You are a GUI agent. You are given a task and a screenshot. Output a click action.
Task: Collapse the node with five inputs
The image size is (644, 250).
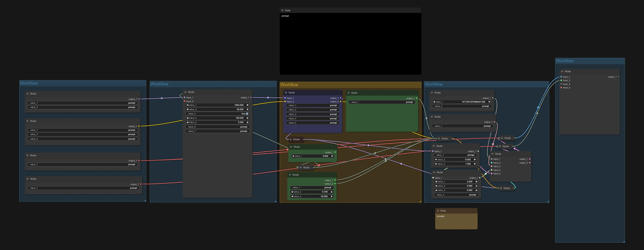493,154
